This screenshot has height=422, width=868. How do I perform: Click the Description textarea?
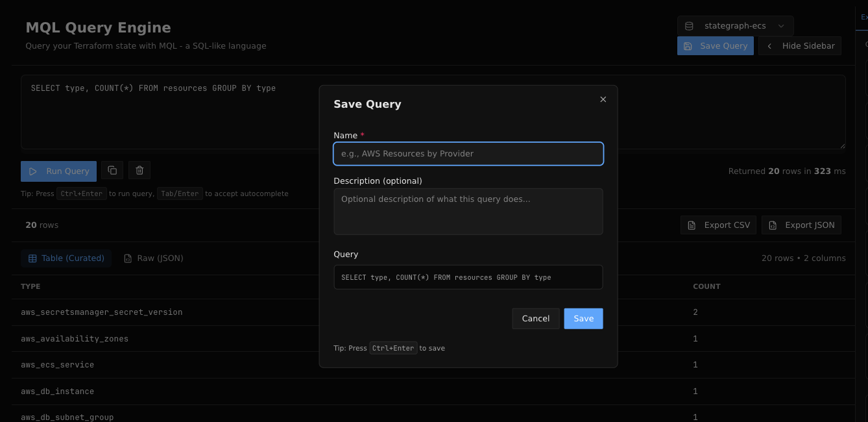point(468,212)
